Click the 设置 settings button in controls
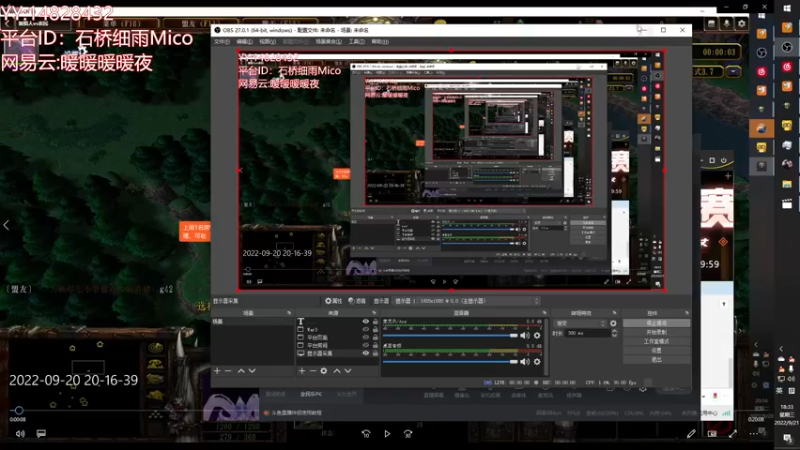Viewport: 800px width, 450px height. point(656,351)
